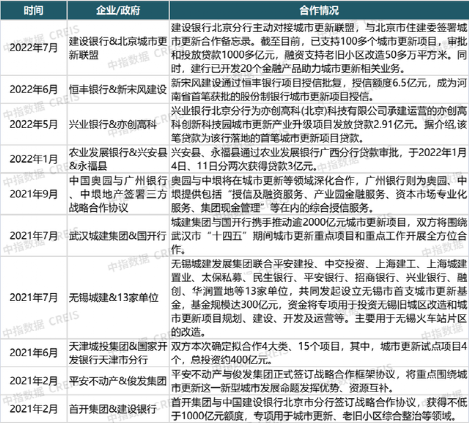Click the 合作情况 column header
This screenshot has height=423, width=469.
[x=319, y=10]
